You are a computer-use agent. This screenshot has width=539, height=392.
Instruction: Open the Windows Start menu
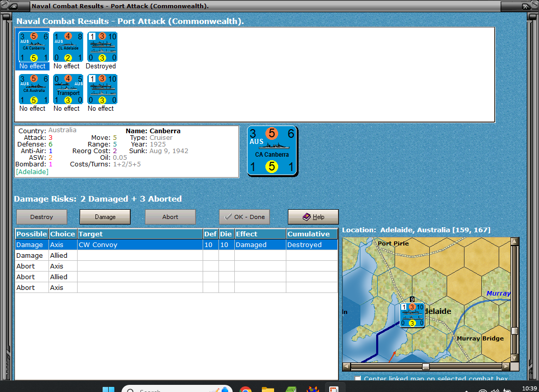(109, 389)
